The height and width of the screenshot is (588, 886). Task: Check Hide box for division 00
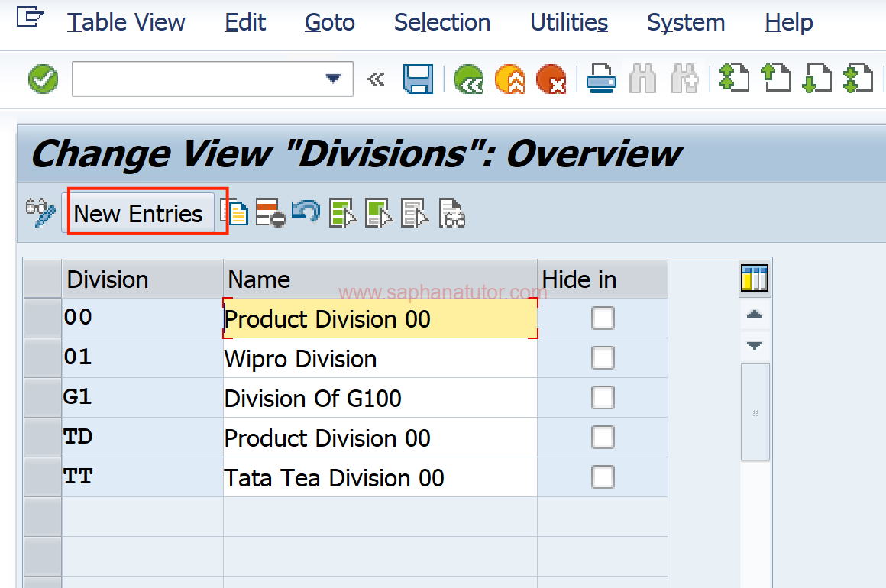(603, 318)
